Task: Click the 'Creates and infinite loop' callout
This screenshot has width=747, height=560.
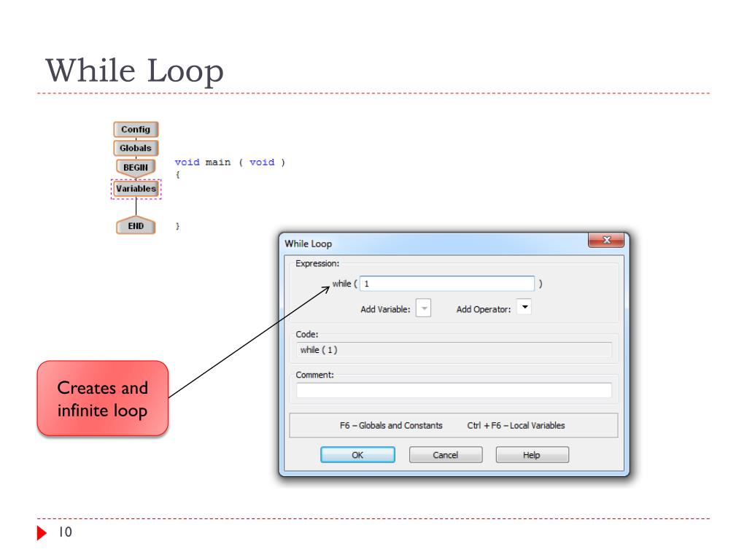Action: coord(103,399)
